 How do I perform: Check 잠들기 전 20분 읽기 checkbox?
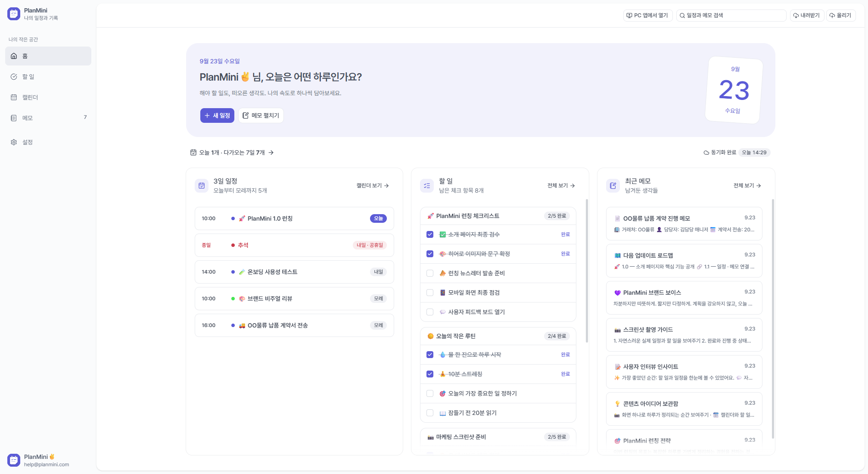tap(430, 413)
